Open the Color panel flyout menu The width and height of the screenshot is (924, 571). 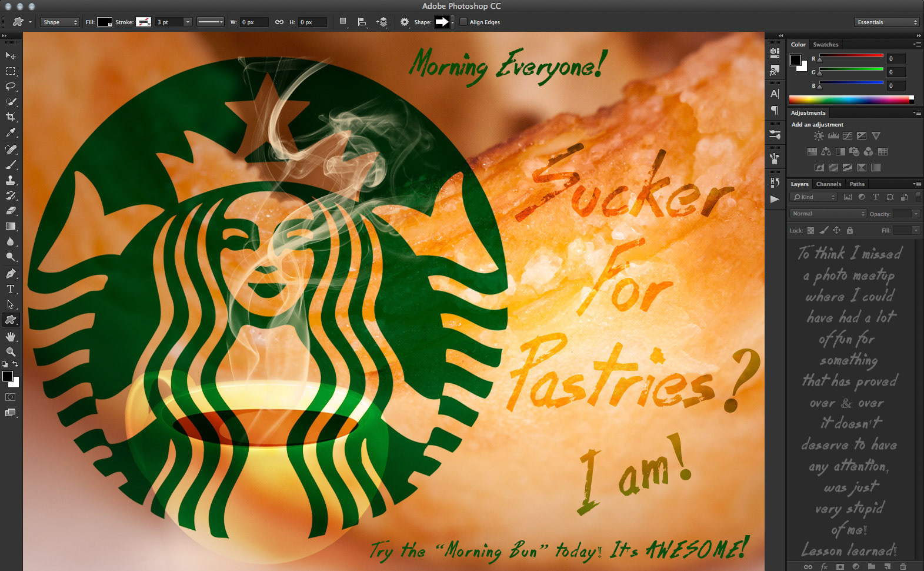pos(917,45)
